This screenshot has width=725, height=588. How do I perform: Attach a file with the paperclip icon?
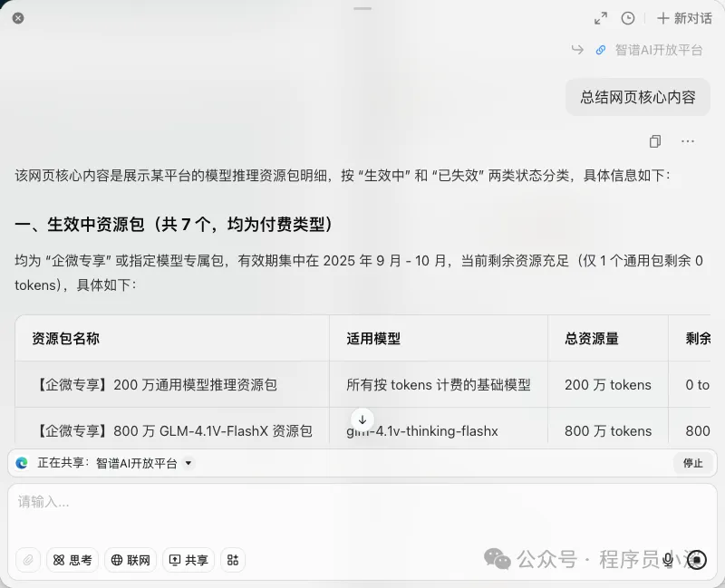point(28,560)
